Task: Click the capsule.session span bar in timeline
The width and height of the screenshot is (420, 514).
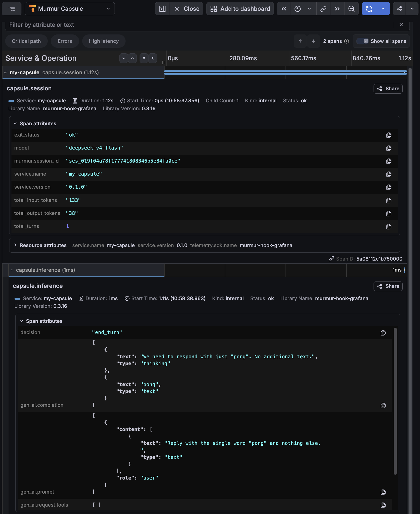Action: point(285,72)
